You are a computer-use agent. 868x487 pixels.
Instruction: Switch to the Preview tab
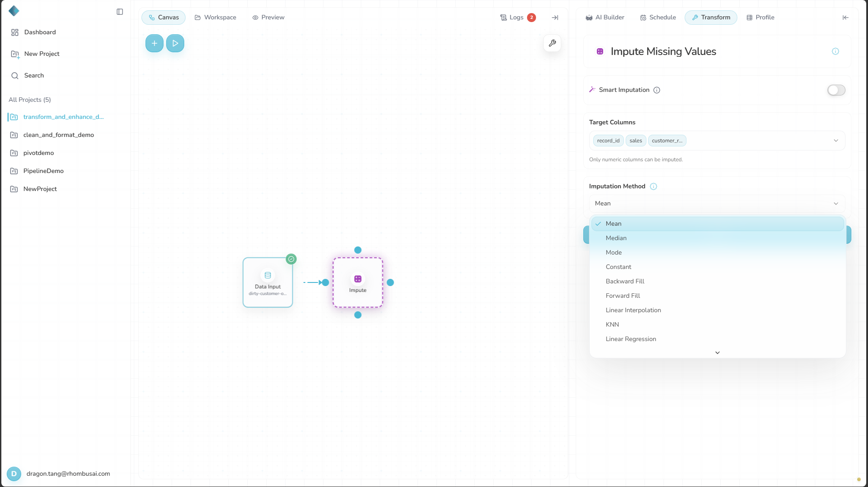pyautogui.click(x=268, y=18)
